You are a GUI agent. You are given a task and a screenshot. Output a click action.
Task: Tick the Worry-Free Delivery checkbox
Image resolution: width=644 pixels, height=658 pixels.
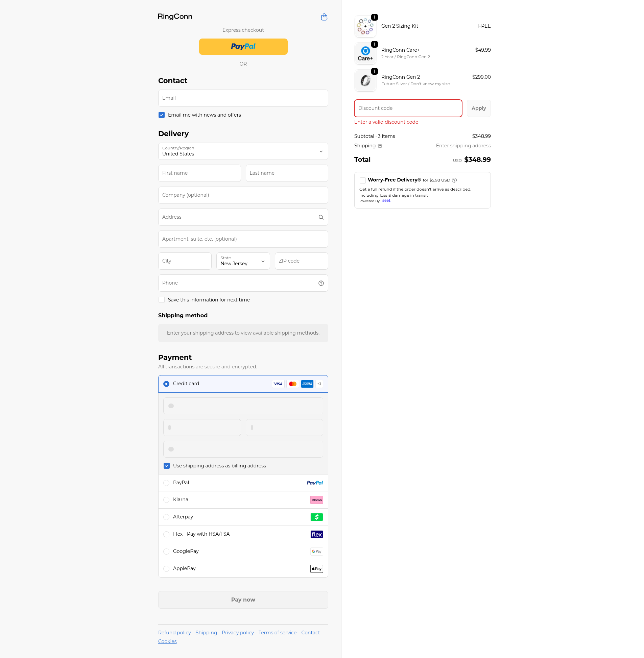[x=363, y=180]
